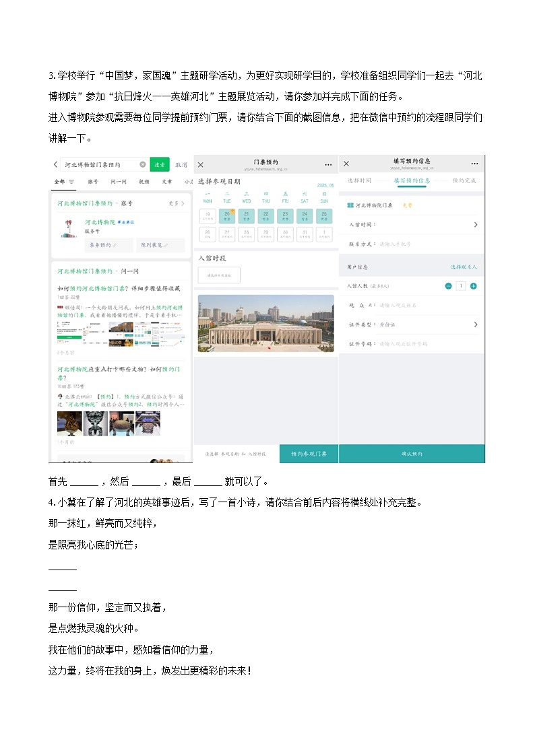Select date 20 on the calendar
Screen dimensions: 535x756
[227, 216]
